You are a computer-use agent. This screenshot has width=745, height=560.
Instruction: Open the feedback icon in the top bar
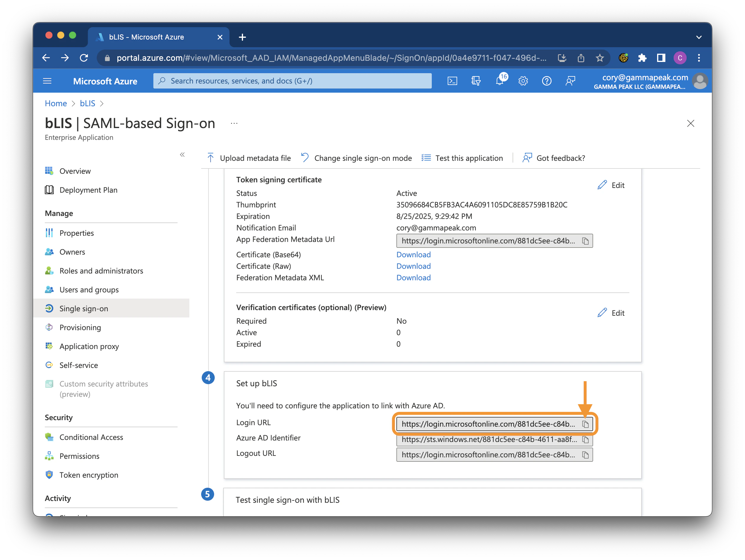tap(570, 81)
